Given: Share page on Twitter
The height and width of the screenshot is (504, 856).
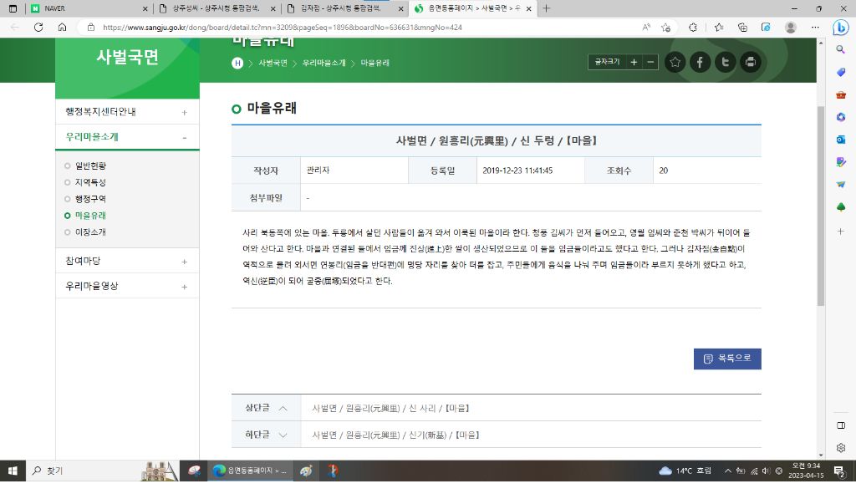Looking at the screenshot, I should point(725,62).
